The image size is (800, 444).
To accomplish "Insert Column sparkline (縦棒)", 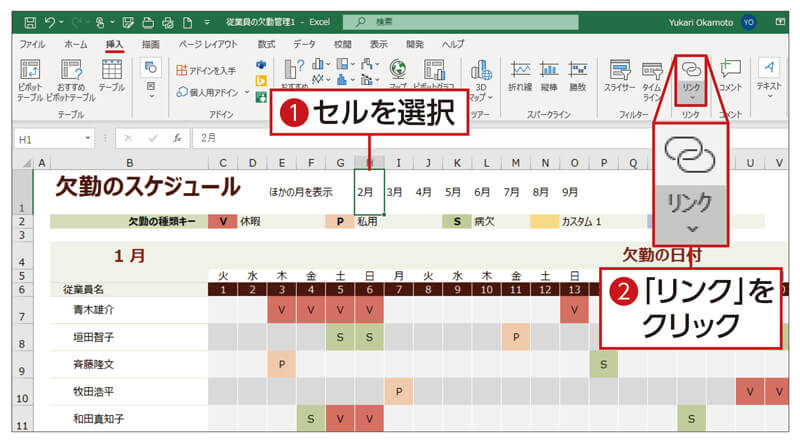I will [x=549, y=76].
